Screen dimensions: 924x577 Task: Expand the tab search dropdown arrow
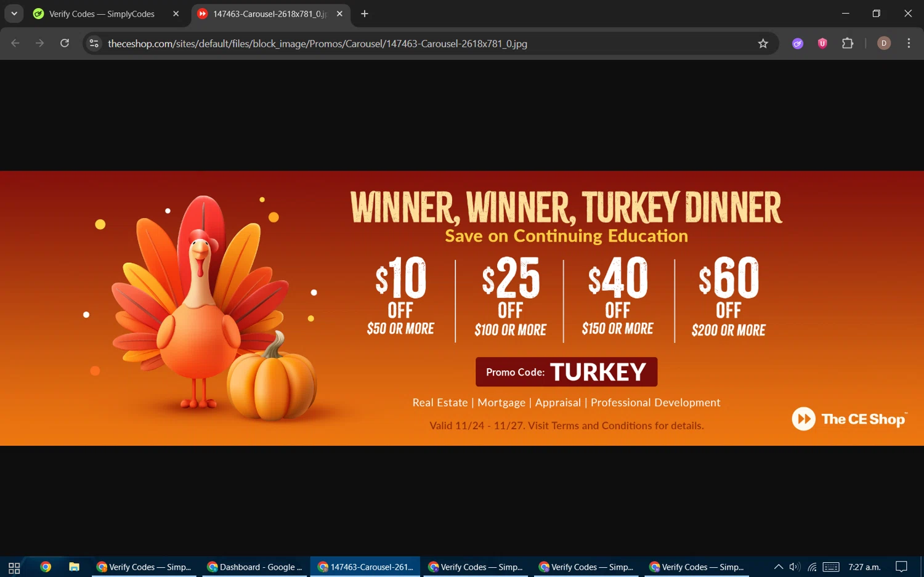point(14,14)
